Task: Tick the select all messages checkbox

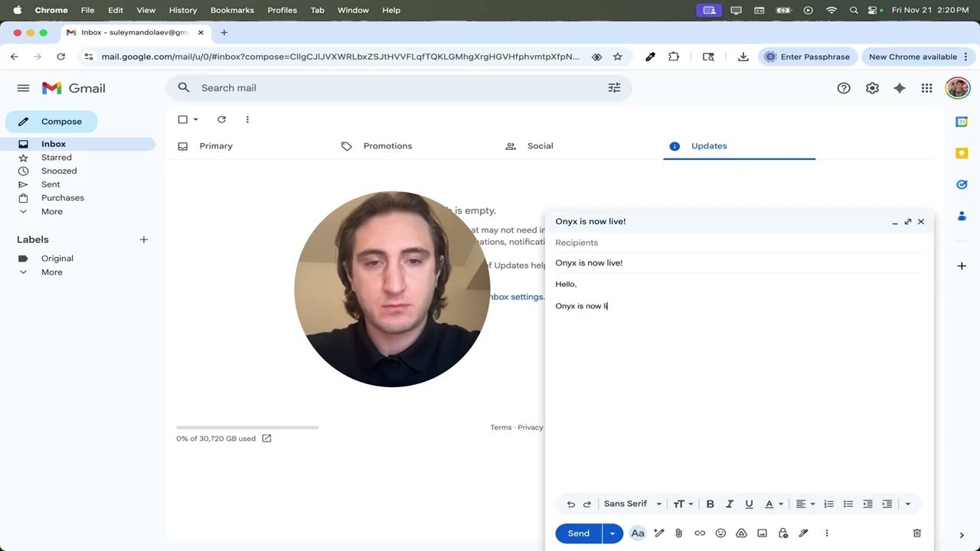Action: pos(182,119)
